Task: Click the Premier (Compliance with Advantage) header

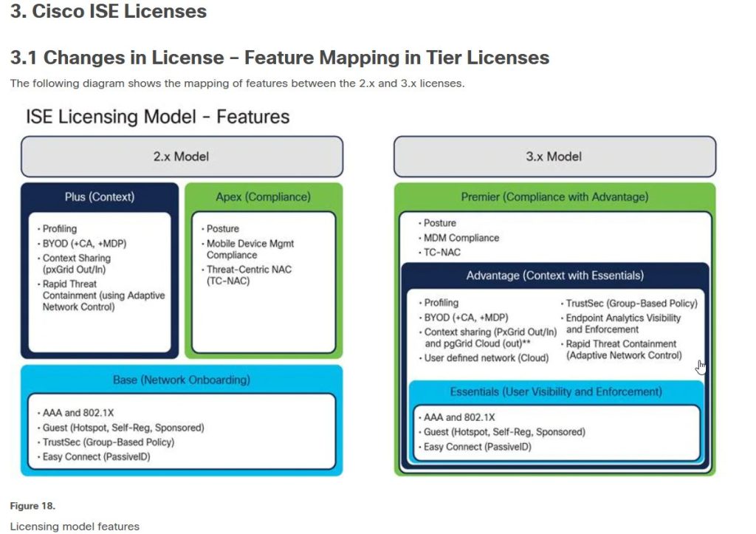Action: (555, 196)
